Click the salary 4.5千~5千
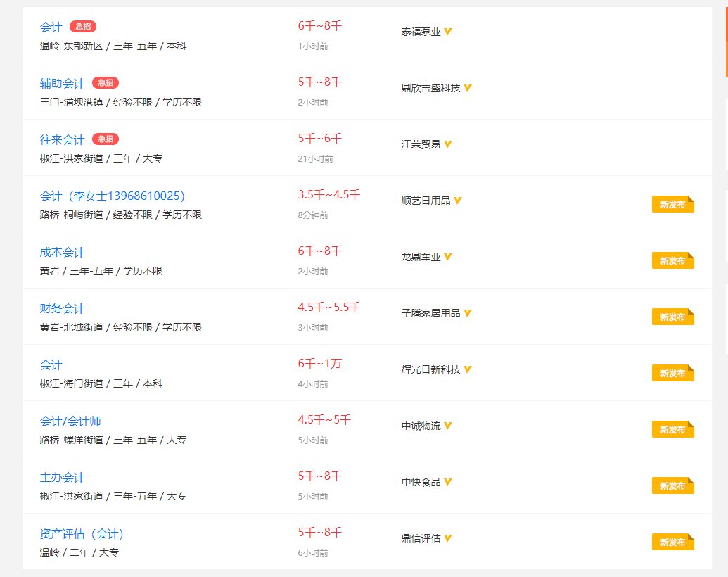The image size is (728, 577). 324,419
